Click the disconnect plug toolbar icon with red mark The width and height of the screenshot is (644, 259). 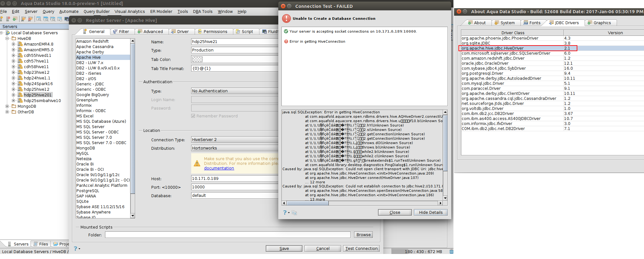[30, 19]
